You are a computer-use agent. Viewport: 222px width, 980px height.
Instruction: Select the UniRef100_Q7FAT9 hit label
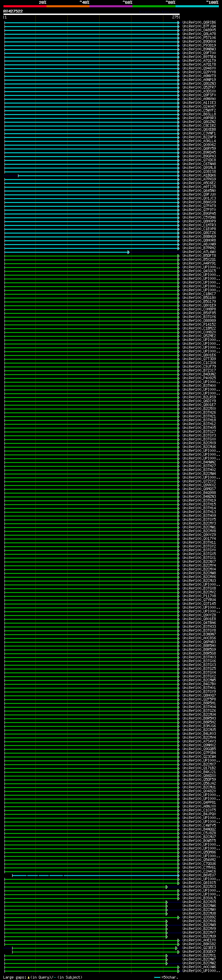point(199,206)
